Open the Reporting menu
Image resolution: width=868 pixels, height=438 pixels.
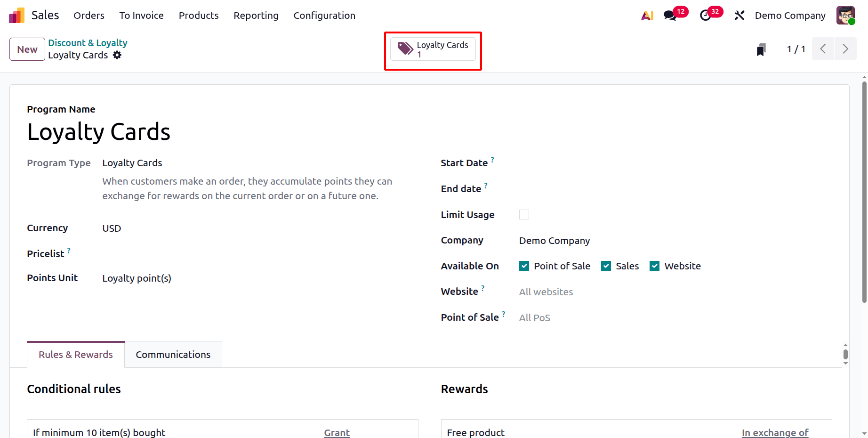(x=256, y=15)
